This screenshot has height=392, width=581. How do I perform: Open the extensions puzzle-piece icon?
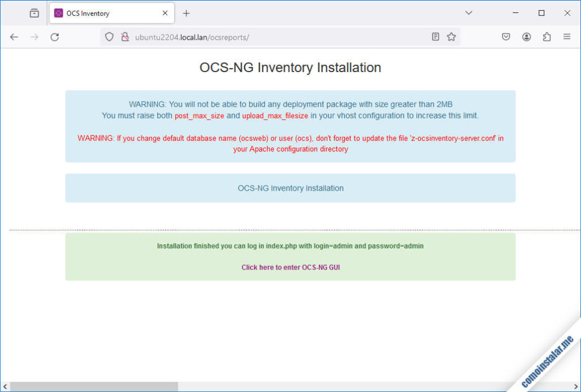click(x=546, y=36)
